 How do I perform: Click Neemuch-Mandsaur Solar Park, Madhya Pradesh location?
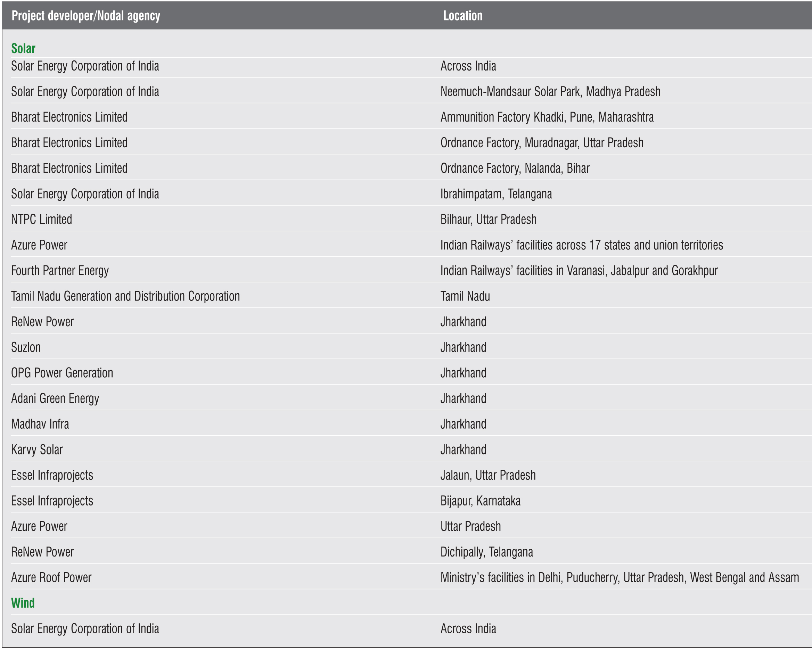(x=550, y=91)
